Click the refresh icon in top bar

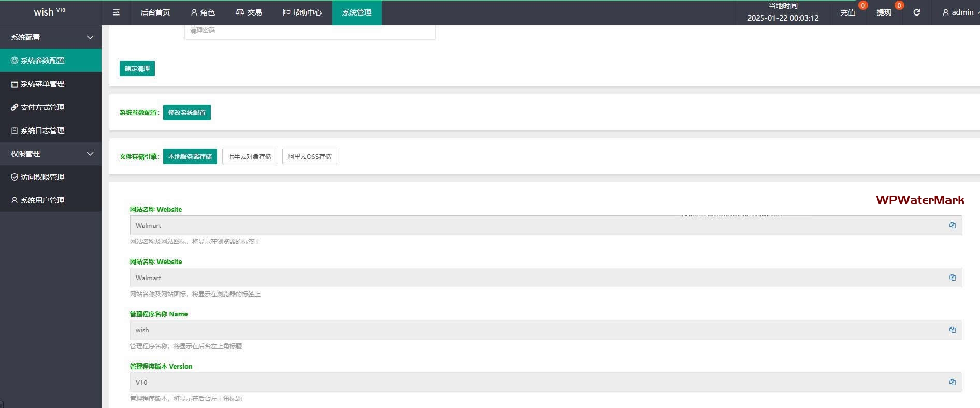pyautogui.click(x=916, y=12)
